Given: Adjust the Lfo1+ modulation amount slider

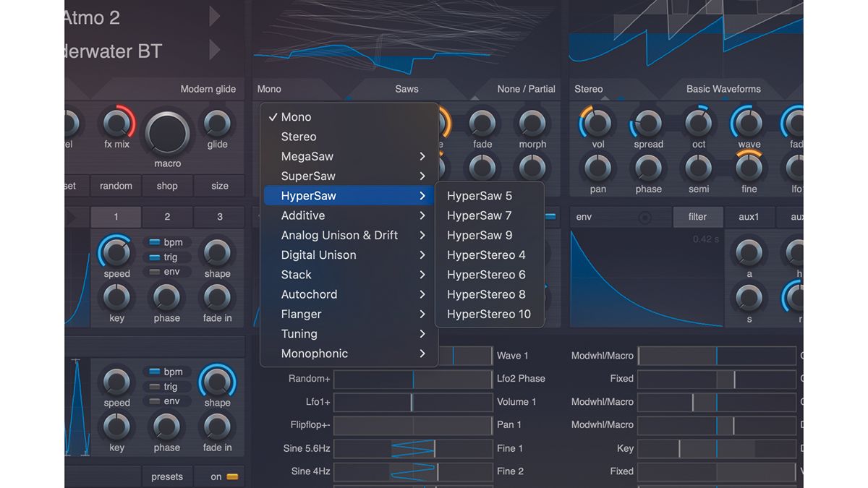Looking at the screenshot, I should [x=413, y=402].
